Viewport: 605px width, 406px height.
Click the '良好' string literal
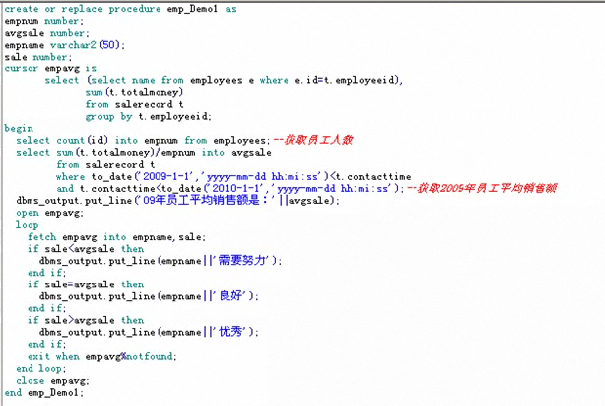233,296
